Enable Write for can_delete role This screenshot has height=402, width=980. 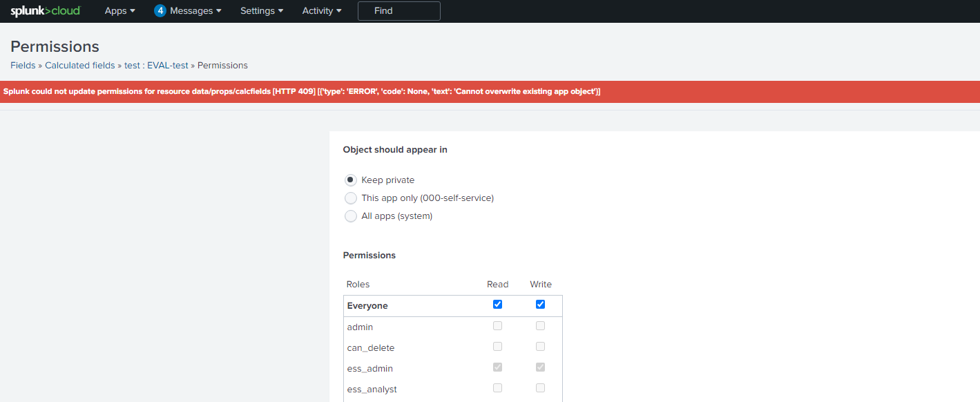540,347
